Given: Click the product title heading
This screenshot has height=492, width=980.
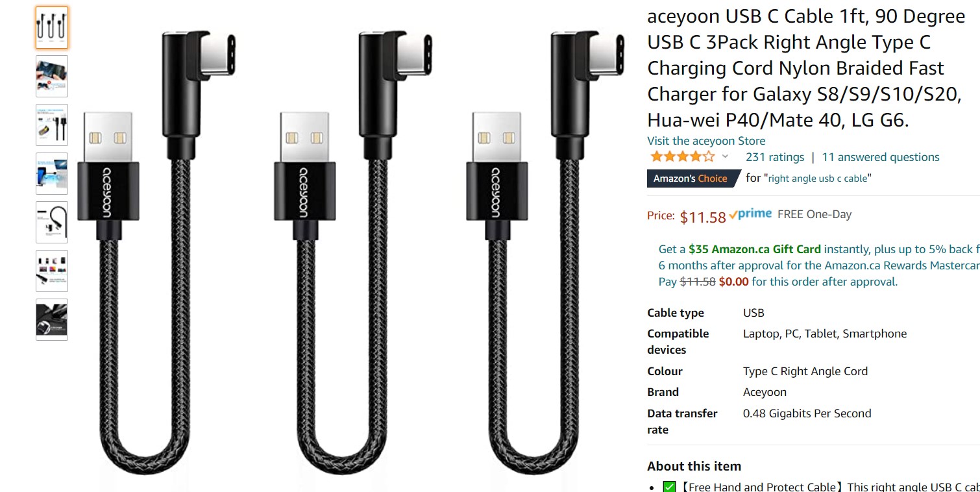Looking at the screenshot, I should 806,68.
